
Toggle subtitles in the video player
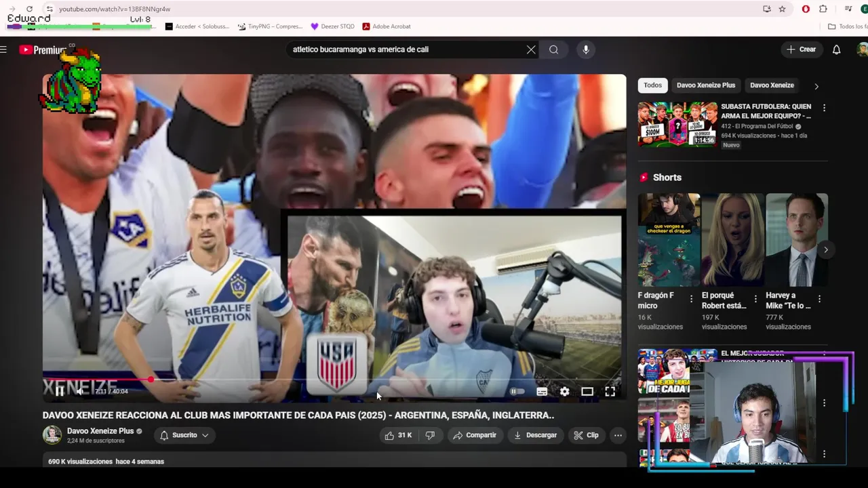(x=542, y=391)
